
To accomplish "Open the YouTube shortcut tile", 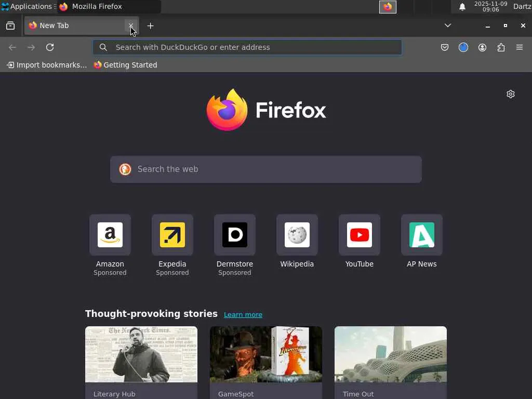I will tap(360, 235).
